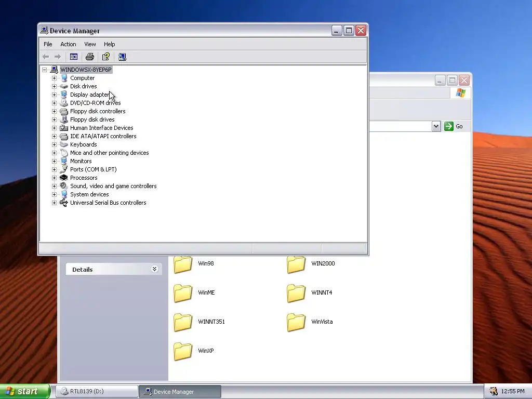Select the Sound, video and game controllers icon
Viewport: 532px width, 399px height.
(64, 186)
